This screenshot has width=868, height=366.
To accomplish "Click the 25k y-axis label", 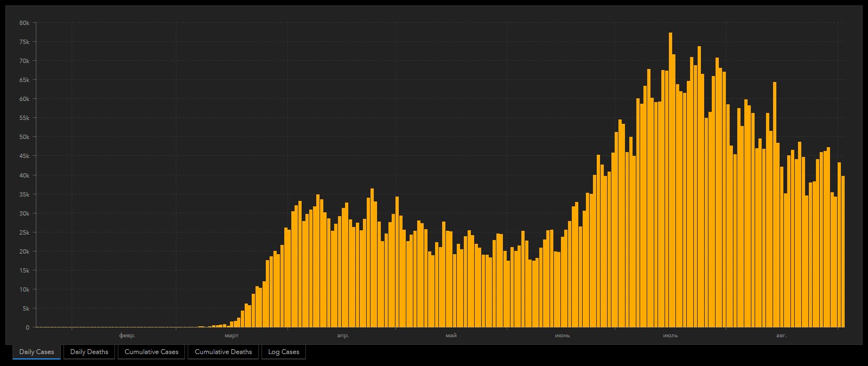I will click(24, 232).
